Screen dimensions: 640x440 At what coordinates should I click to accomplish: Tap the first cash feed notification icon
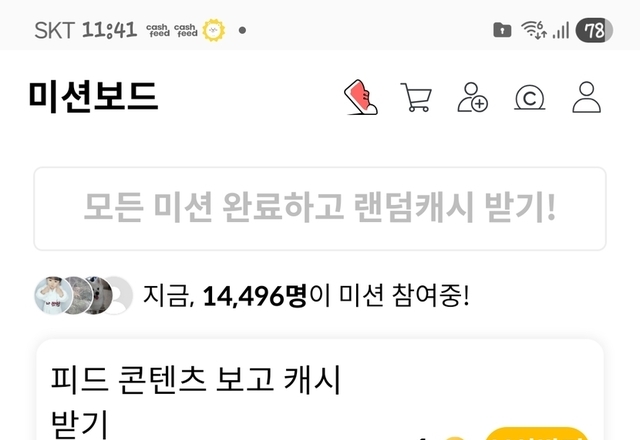[158, 31]
